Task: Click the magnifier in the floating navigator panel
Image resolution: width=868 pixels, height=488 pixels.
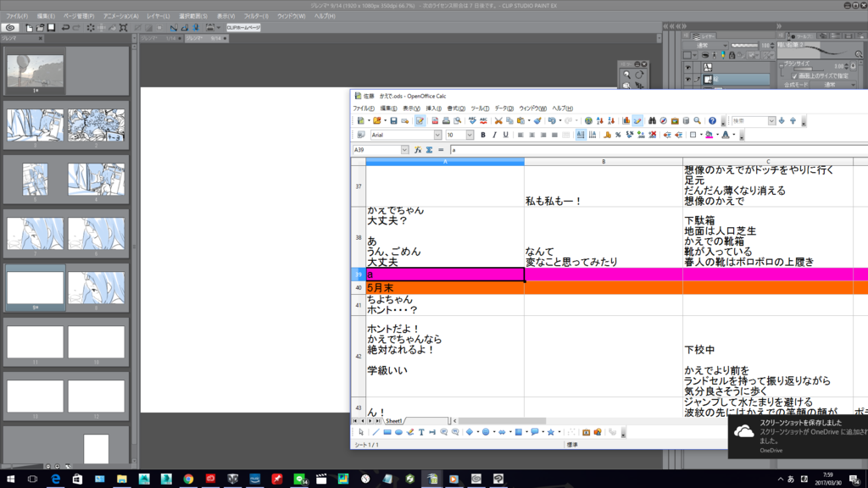Action: [x=626, y=75]
